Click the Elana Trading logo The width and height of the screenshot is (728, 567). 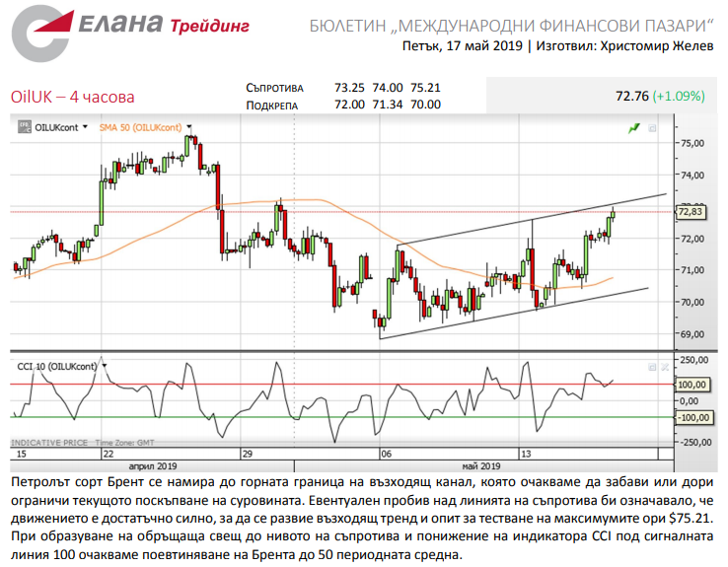[130, 33]
